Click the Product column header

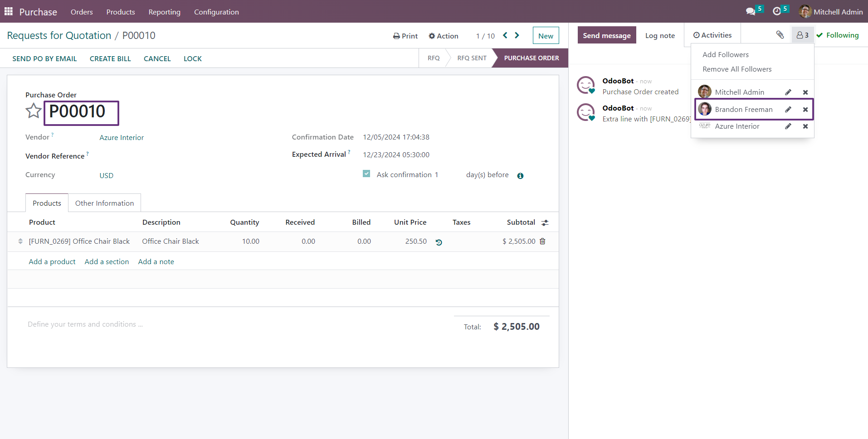click(42, 222)
